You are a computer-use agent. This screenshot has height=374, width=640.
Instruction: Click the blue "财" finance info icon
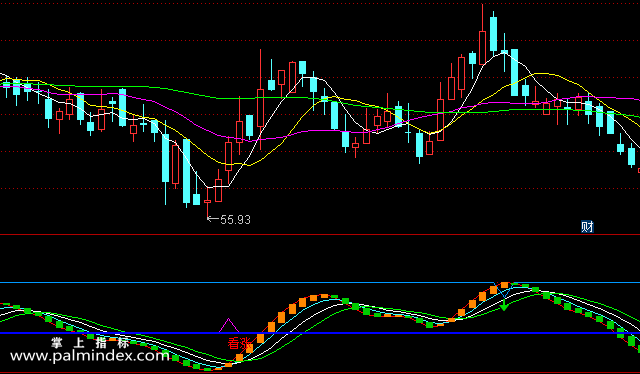click(587, 227)
